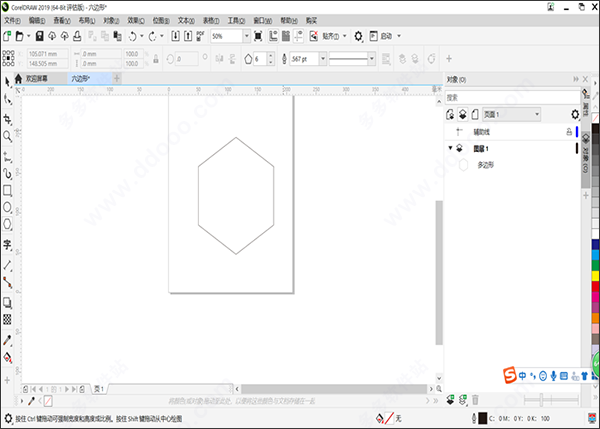Select the Interactive fill tool
Screen dimensions: 600x429
click(x=7, y=357)
